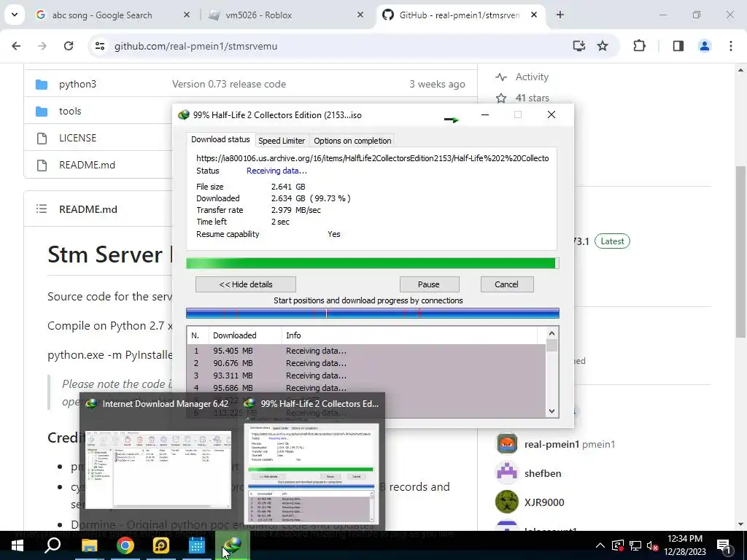Switch to the abc song Google Search tab
Screen dimensions: 747x560
112,15
